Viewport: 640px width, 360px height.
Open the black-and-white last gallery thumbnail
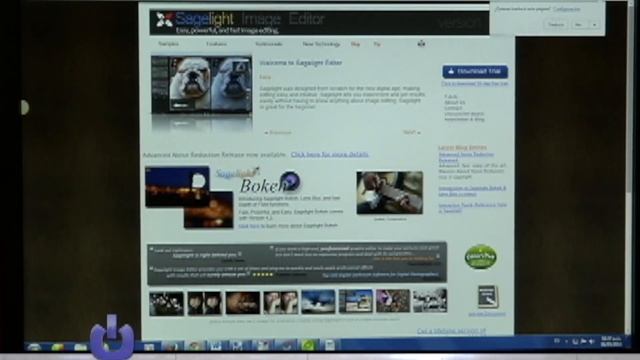pos(430,300)
